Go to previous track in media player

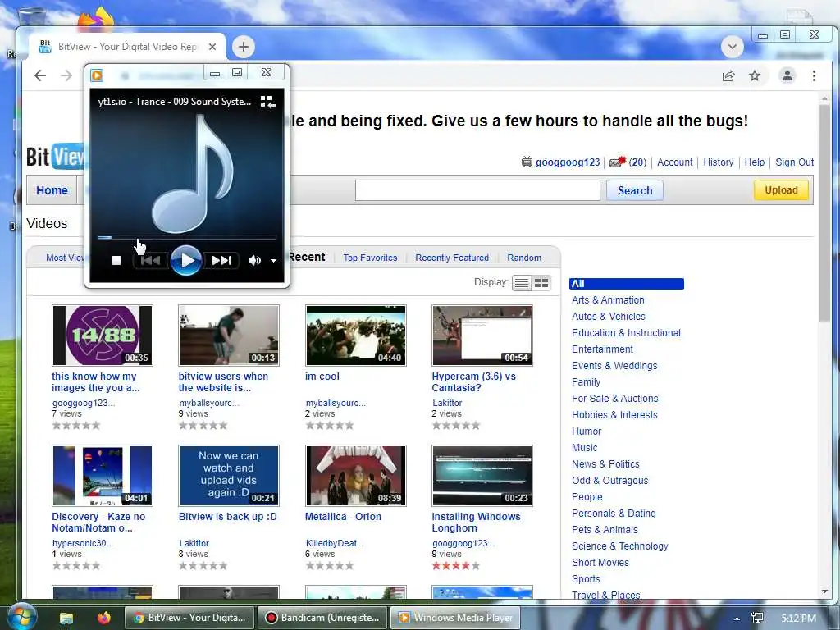click(x=150, y=260)
